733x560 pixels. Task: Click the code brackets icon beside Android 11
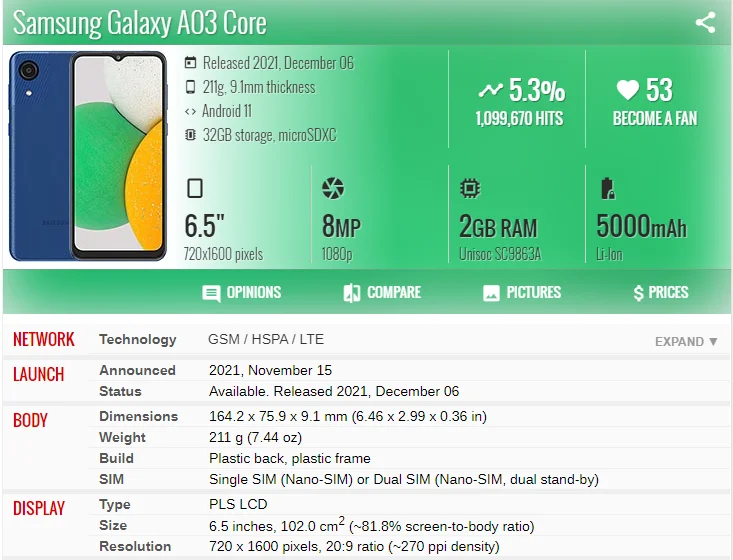point(190,111)
